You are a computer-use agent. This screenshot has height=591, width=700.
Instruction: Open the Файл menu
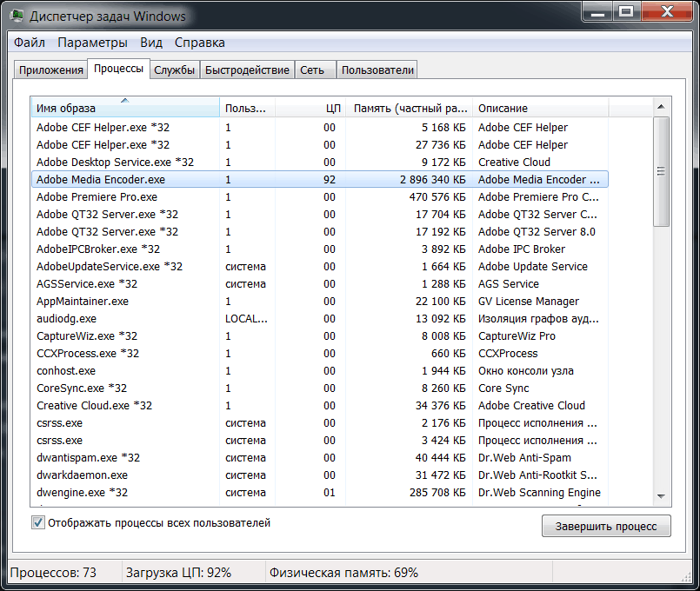[30, 43]
